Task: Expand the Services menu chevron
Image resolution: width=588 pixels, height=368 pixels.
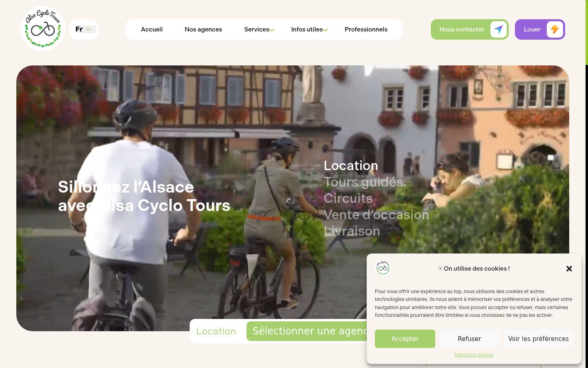Action: point(272,30)
